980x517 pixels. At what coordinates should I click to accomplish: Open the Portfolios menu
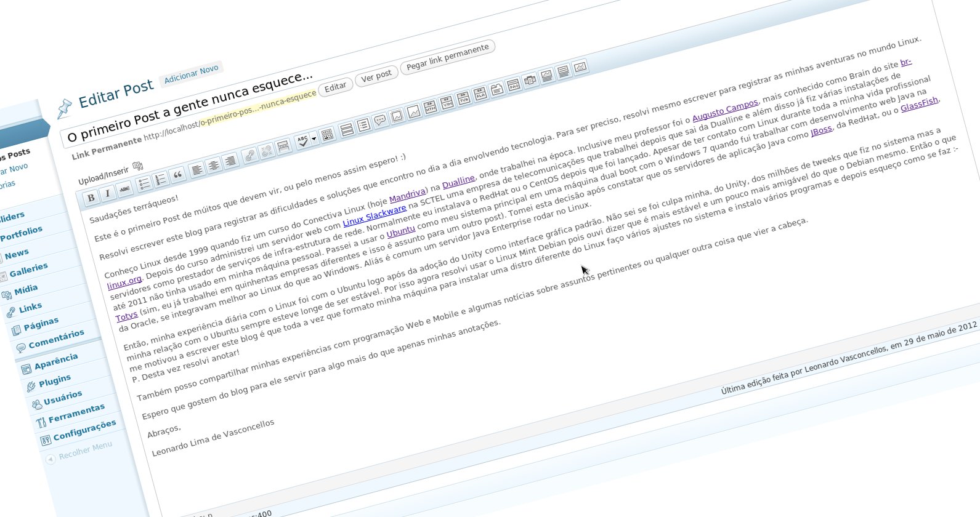[22, 234]
